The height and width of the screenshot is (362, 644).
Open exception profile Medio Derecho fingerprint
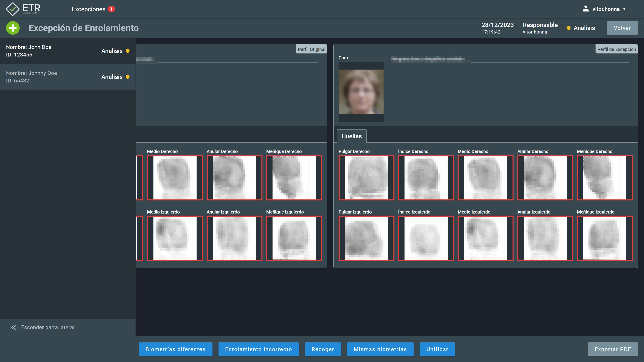pyautogui.click(x=485, y=178)
